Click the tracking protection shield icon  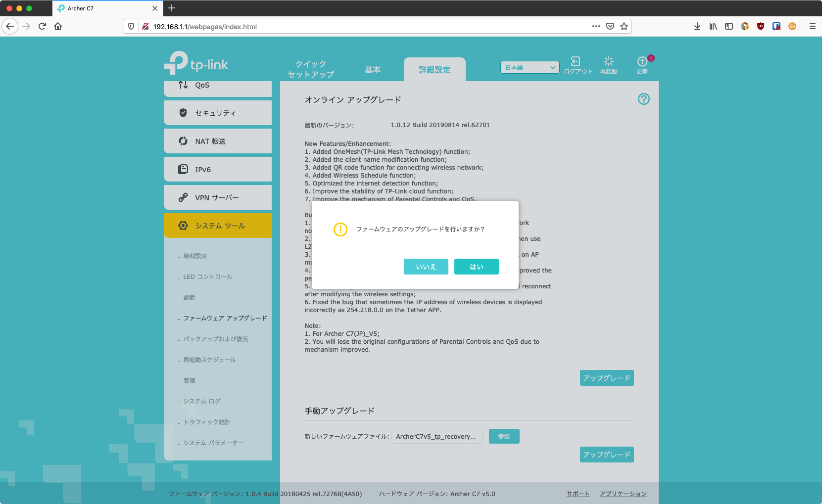click(x=131, y=26)
